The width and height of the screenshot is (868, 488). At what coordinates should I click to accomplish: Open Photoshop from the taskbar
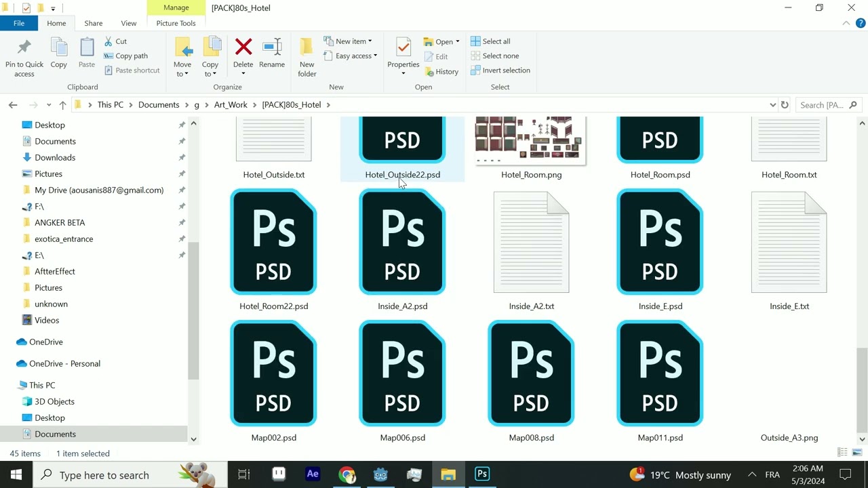482,474
